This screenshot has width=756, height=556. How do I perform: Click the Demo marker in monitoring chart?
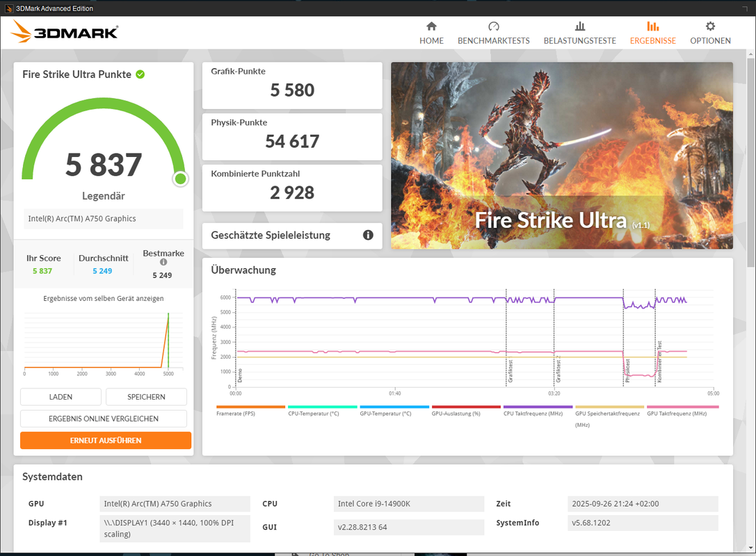coord(240,375)
